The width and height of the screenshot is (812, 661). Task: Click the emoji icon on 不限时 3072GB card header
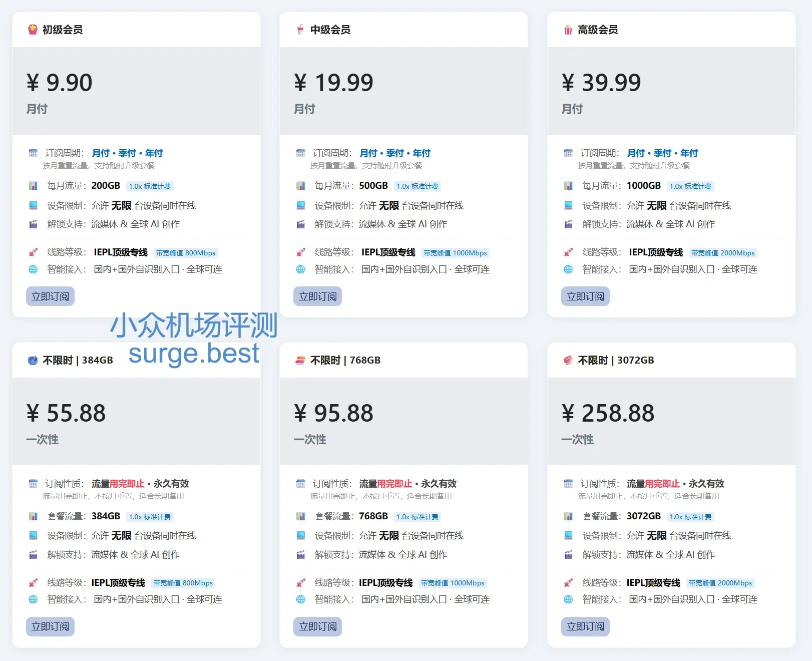click(569, 360)
